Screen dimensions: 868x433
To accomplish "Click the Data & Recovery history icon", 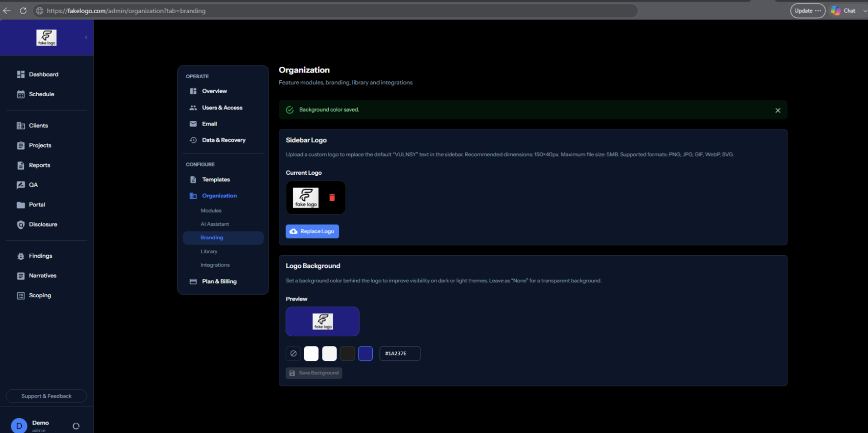I will click(193, 140).
